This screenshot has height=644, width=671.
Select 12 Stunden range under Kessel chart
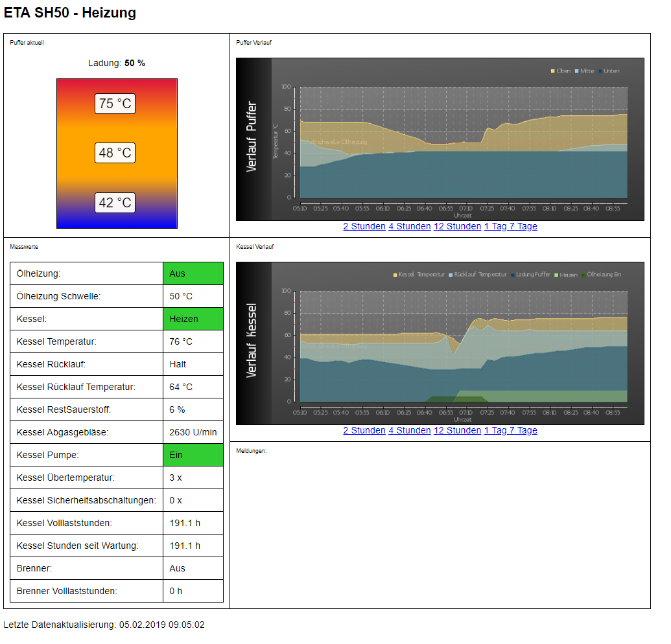click(x=458, y=430)
